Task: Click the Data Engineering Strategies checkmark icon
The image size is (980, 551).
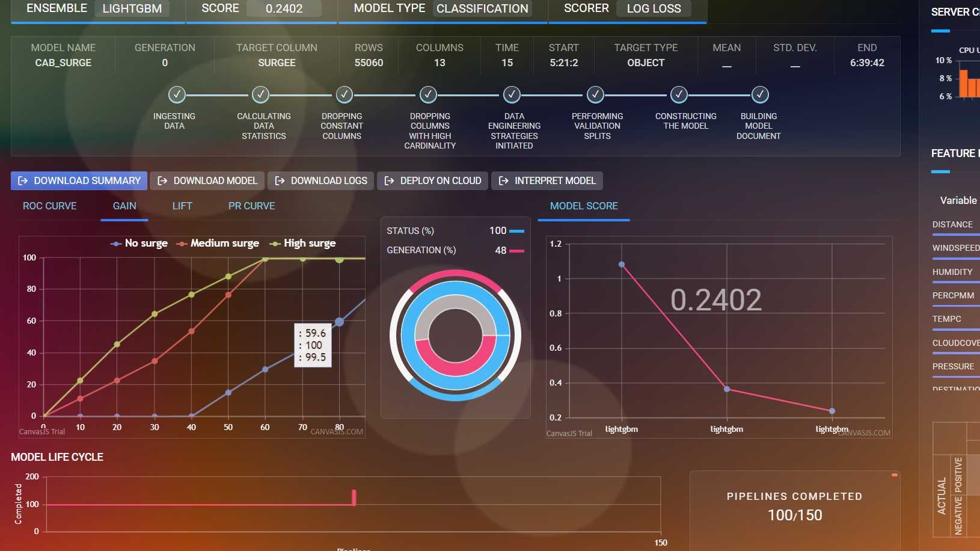Action: [512, 94]
